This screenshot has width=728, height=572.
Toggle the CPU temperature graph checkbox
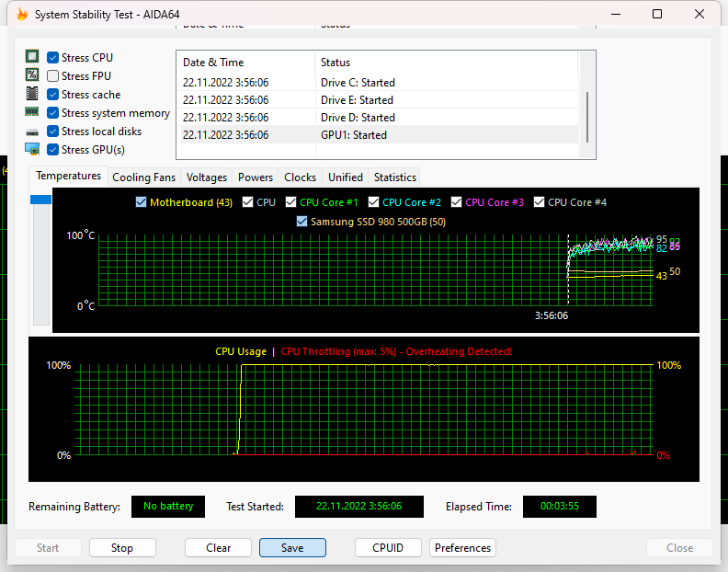[x=248, y=202]
